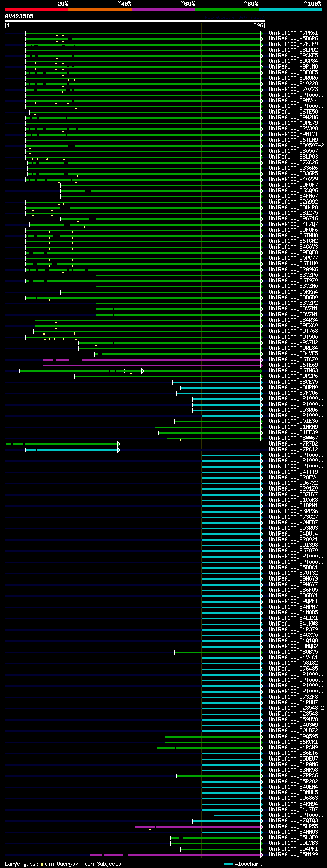This screenshot has width=327, height=868.
Task: Click the green ~80% legend segment
Action: coord(227,9)
